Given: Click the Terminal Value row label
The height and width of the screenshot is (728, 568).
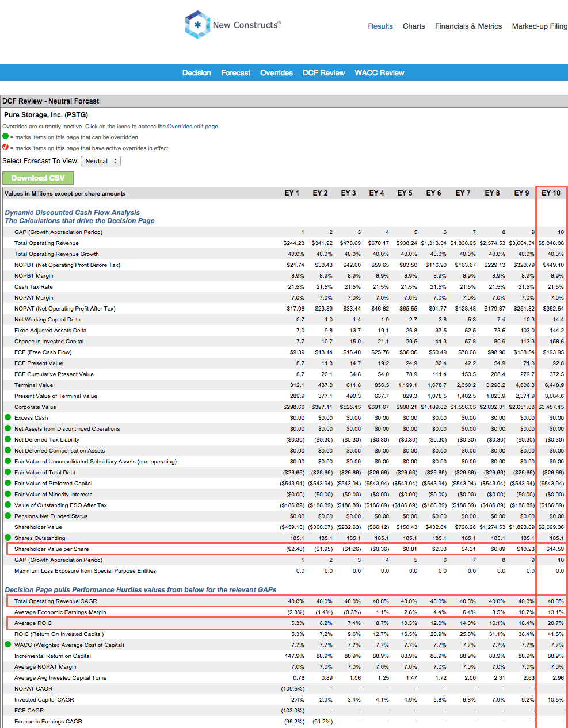Looking at the screenshot, I should click(33, 385).
